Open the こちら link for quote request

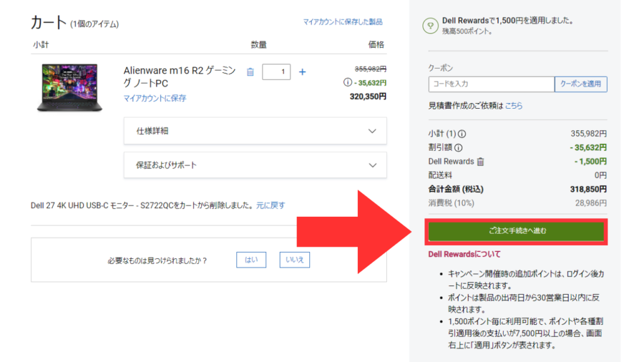click(514, 106)
